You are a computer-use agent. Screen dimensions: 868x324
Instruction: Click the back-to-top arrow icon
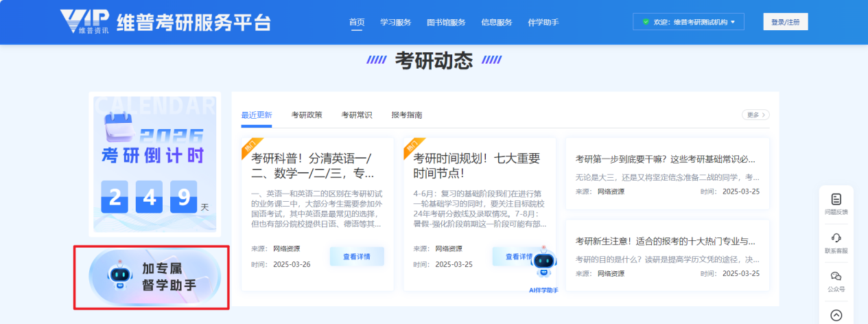(836, 315)
